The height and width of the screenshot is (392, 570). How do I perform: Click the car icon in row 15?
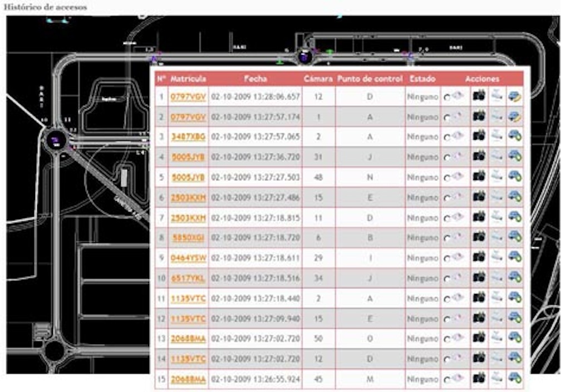pyautogui.click(x=514, y=379)
